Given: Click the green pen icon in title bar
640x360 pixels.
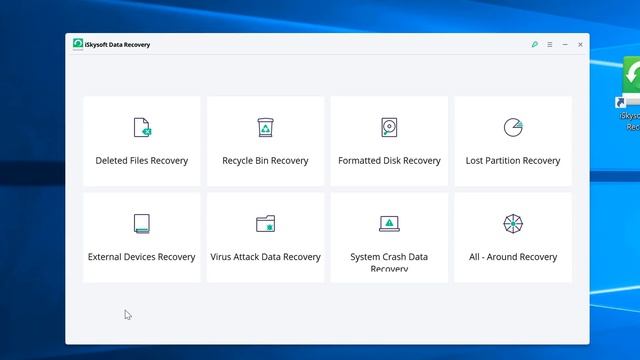Looking at the screenshot, I should coord(535,44).
